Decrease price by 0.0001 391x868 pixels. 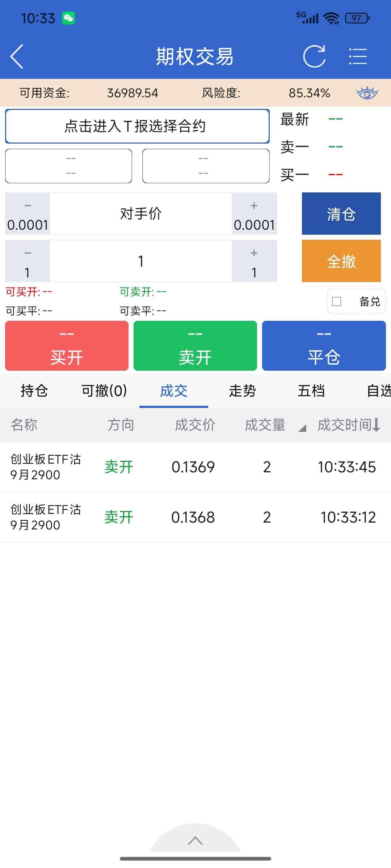pyautogui.click(x=28, y=214)
